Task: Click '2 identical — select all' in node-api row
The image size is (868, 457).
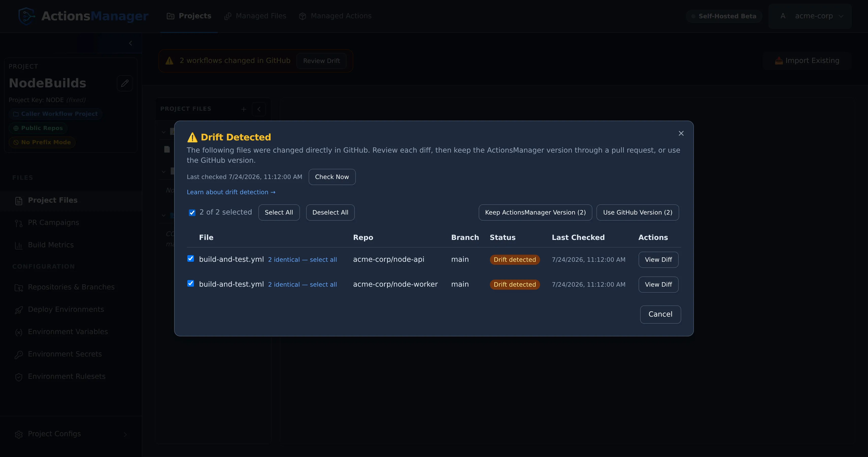Action: click(302, 259)
